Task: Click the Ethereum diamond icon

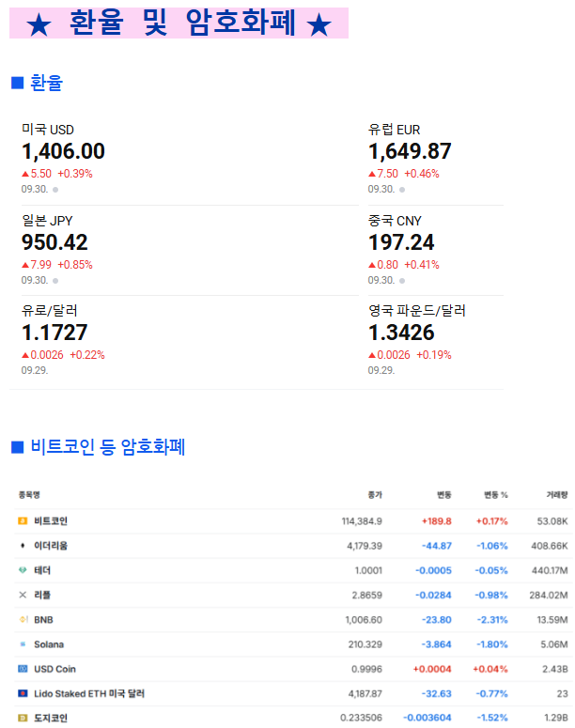Action: tap(23, 546)
